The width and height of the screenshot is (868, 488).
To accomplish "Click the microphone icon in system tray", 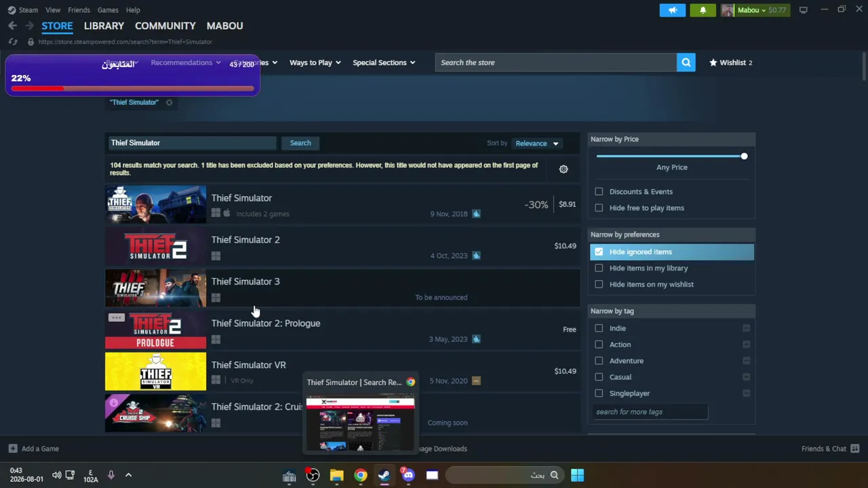I will (x=111, y=475).
